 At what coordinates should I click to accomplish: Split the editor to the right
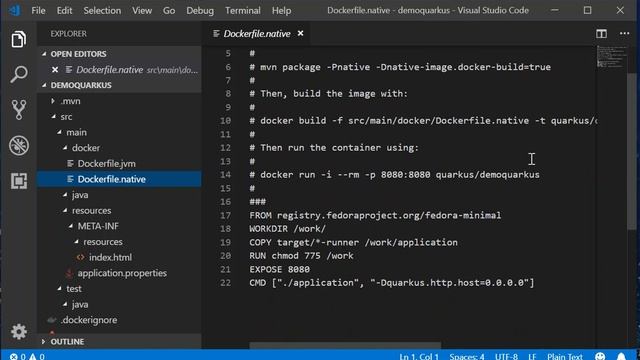(601, 33)
